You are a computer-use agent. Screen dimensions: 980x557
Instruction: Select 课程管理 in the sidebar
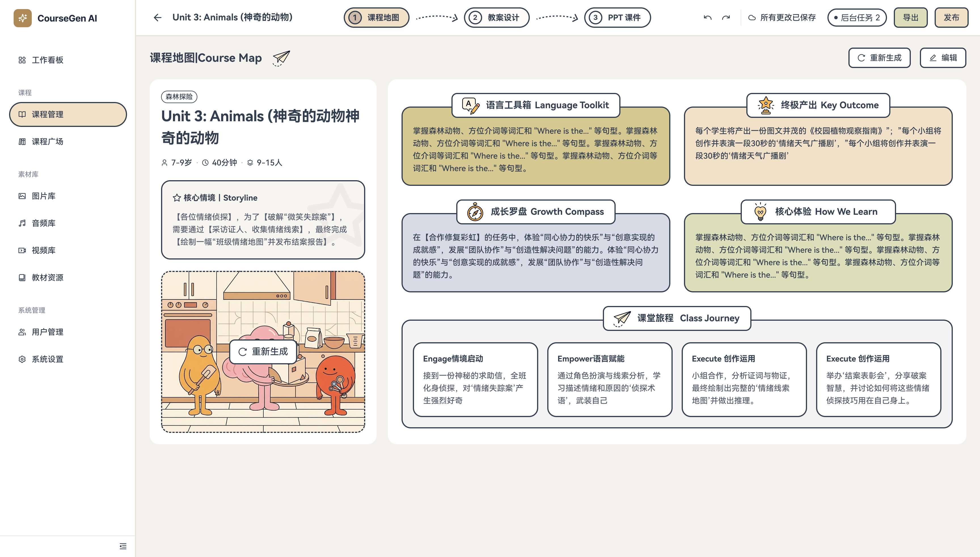click(x=68, y=114)
